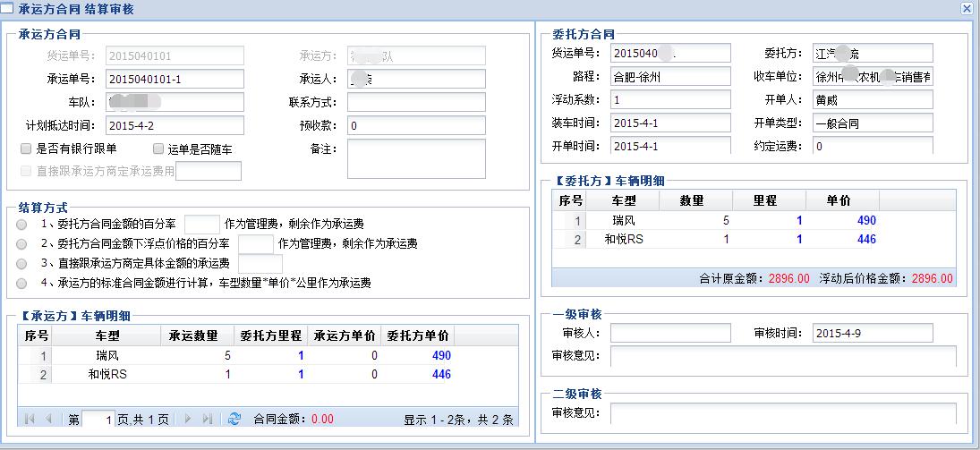This screenshot has width=980, height=450.
Task: Select settlement option 3 negotiated amount
Action: tap(21, 263)
